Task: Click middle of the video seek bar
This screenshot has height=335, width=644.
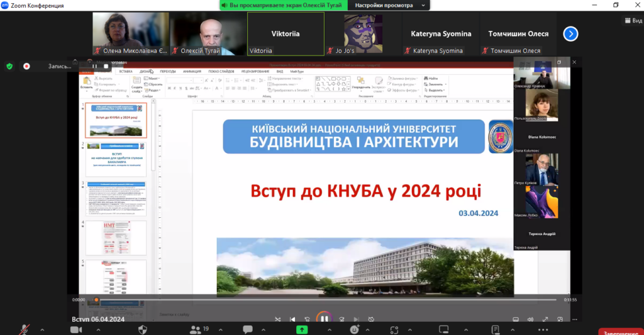Action: point(326,300)
